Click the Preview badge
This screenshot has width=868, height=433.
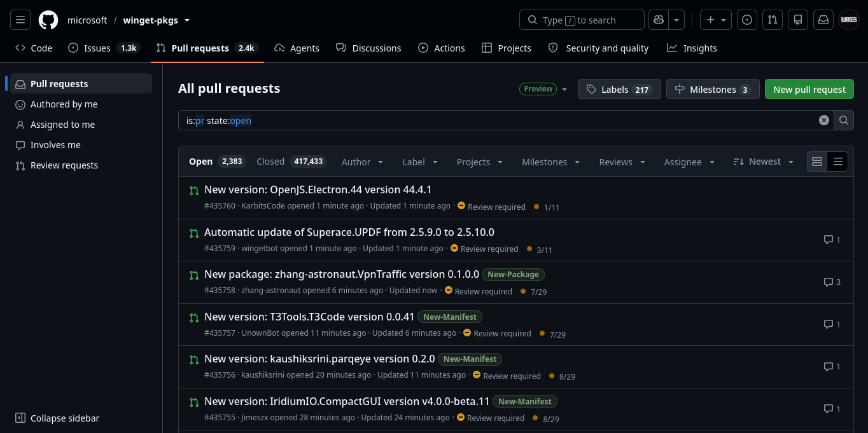coord(538,89)
